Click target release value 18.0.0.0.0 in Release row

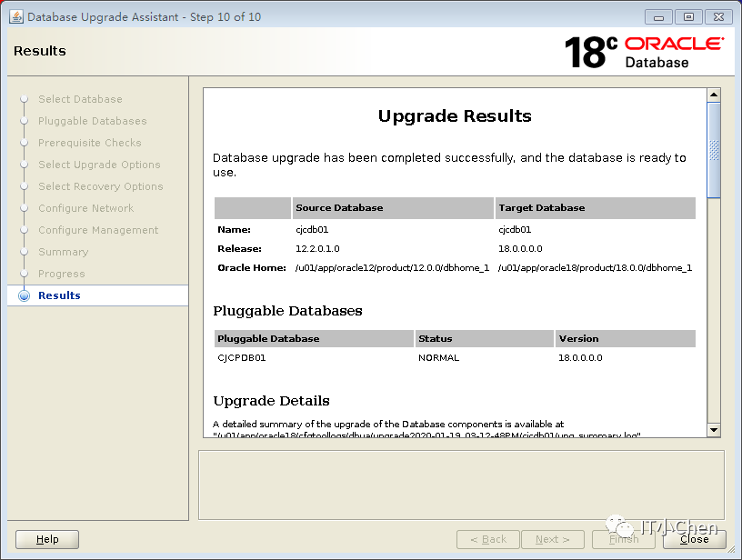point(520,249)
